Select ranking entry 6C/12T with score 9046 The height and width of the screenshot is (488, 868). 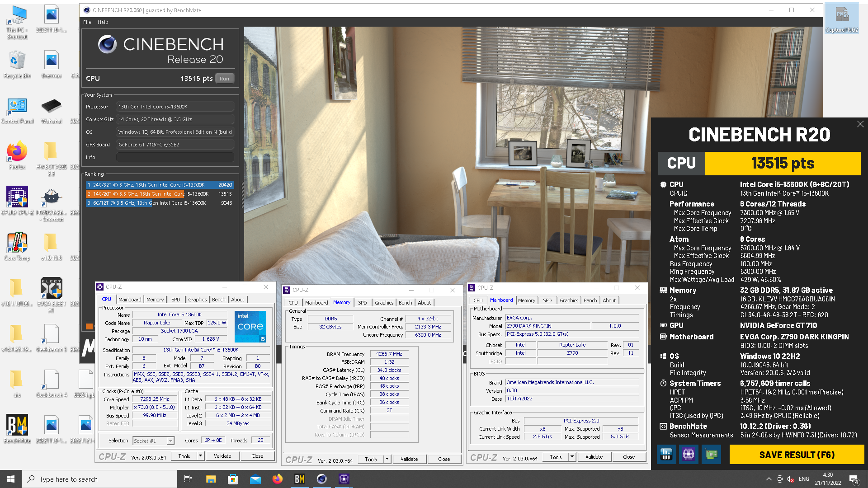[x=160, y=203]
